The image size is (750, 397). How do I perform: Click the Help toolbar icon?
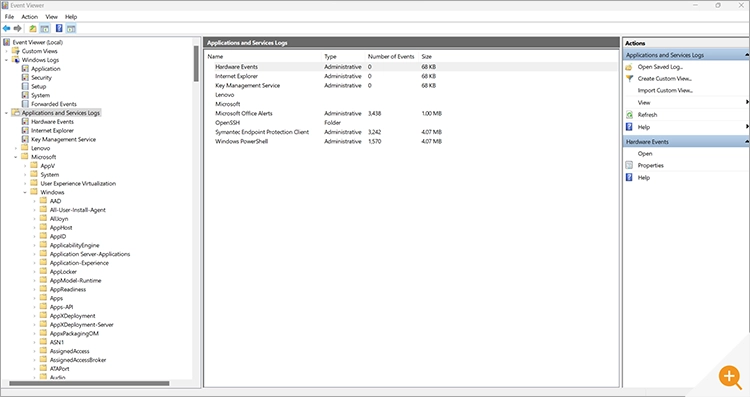click(59, 29)
